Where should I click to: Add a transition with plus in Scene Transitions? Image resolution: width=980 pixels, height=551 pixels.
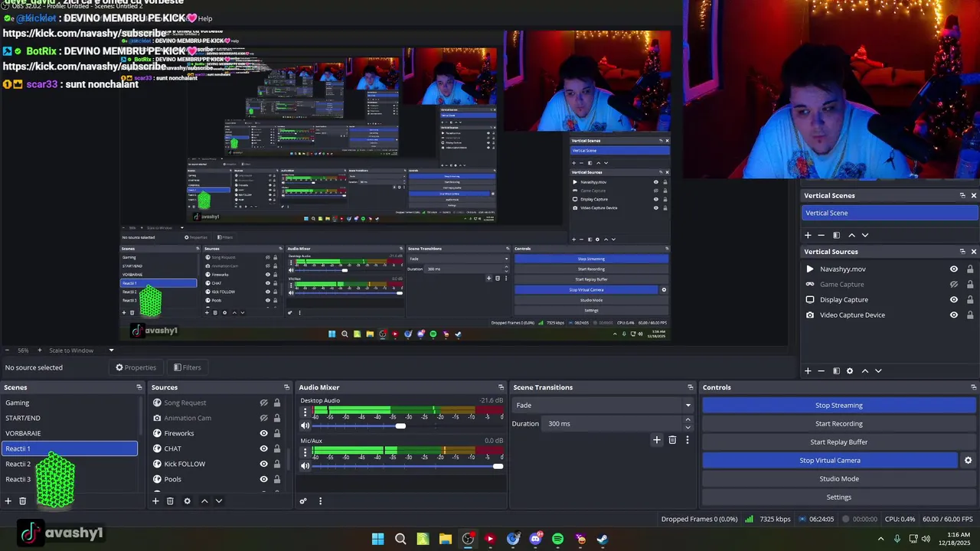[656, 440]
